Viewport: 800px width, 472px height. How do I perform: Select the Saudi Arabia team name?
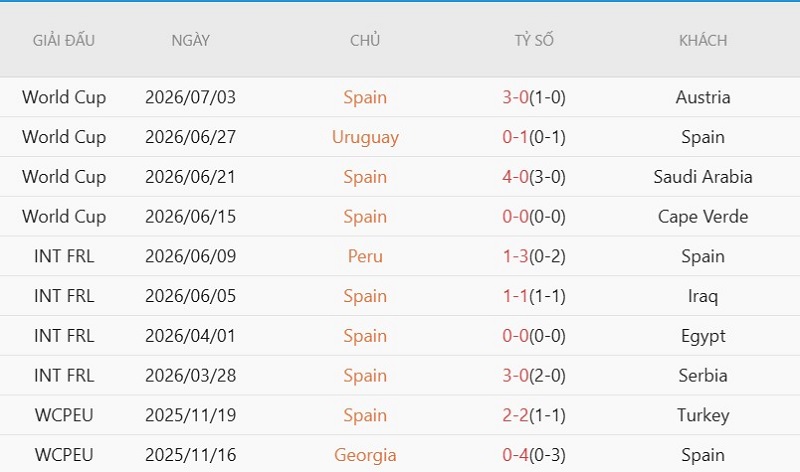point(703,177)
